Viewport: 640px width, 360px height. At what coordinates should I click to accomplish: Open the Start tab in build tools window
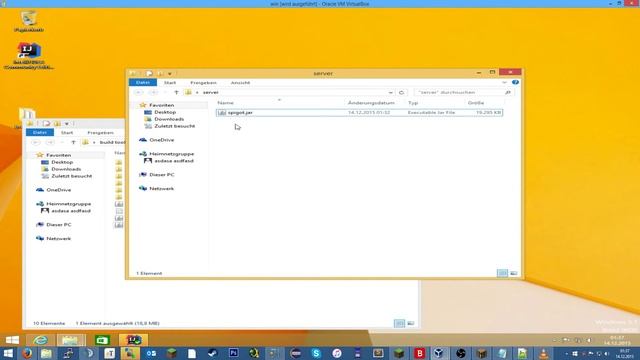(67, 133)
